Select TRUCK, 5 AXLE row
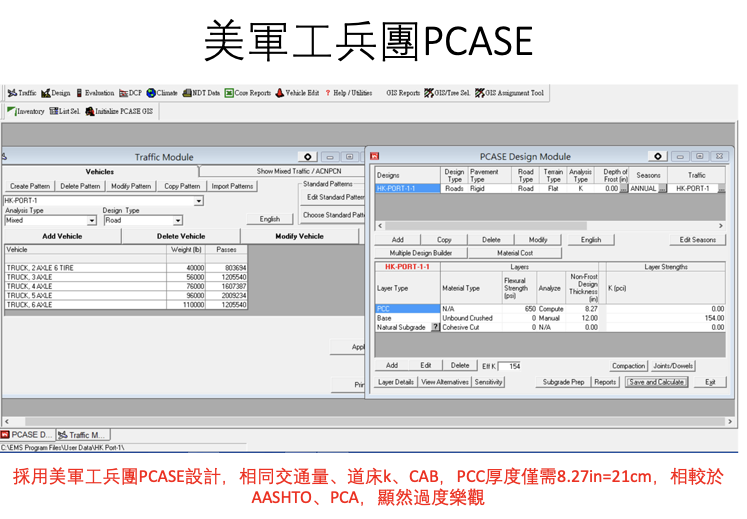 pyautogui.click(x=126, y=295)
